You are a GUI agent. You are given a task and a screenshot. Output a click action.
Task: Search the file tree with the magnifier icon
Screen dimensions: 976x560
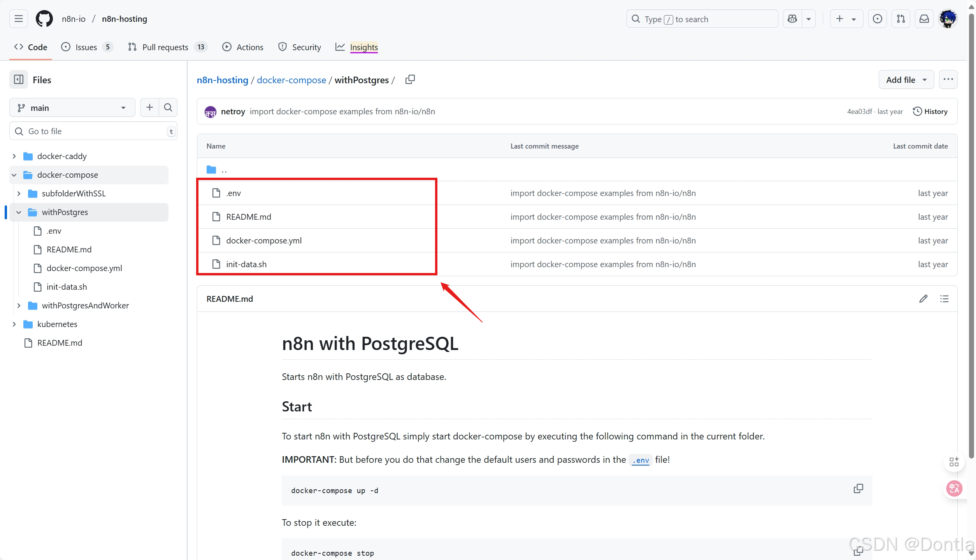coord(168,107)
